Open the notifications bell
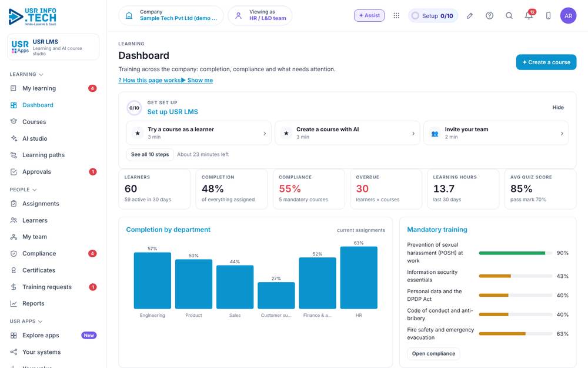588x368 pixels. 529,16
